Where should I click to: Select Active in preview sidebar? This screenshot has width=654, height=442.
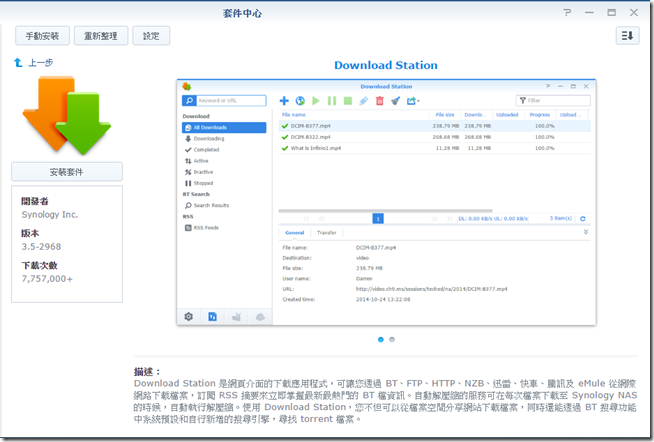pos(224,161)
